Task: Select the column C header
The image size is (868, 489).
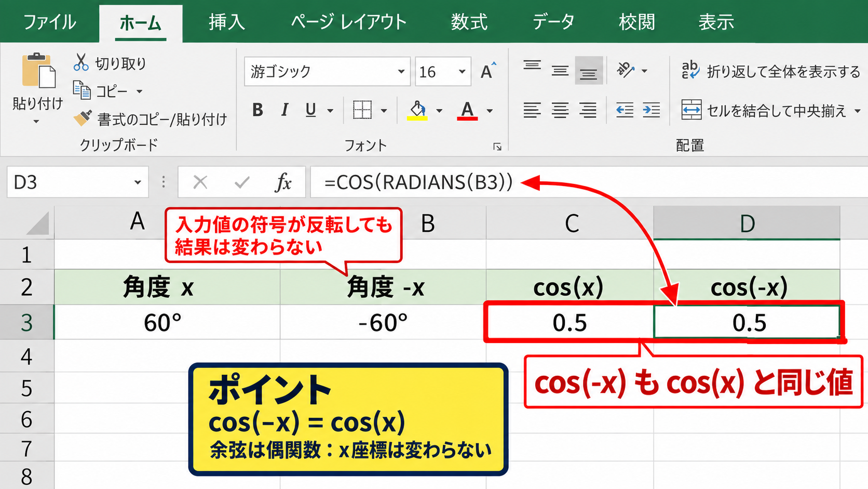Action: 570,223
